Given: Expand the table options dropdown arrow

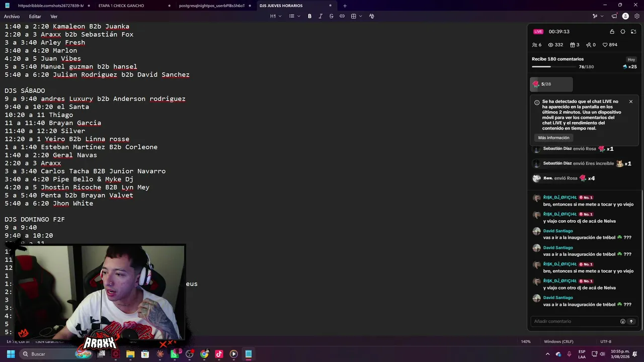Looking at the screenshot, I should click(361, 16).
